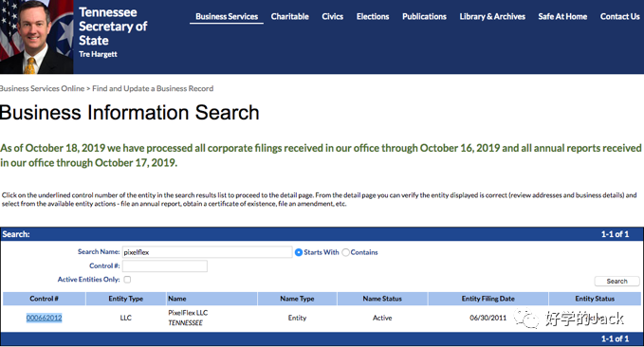Viewport: 644px width, 347px height.
Task: Follow the Business Services Online breadcrumb
Action: click(42, 88)
